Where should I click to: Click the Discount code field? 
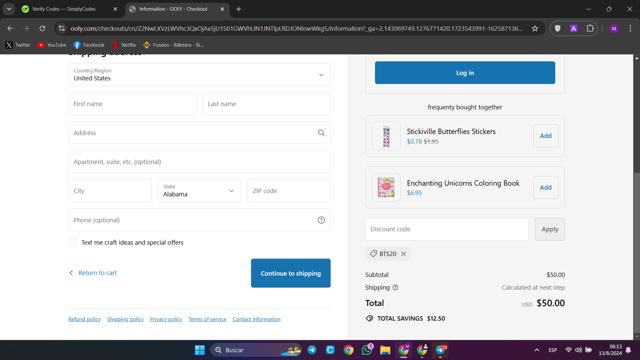pyautogui.click(x=447, y=229)
